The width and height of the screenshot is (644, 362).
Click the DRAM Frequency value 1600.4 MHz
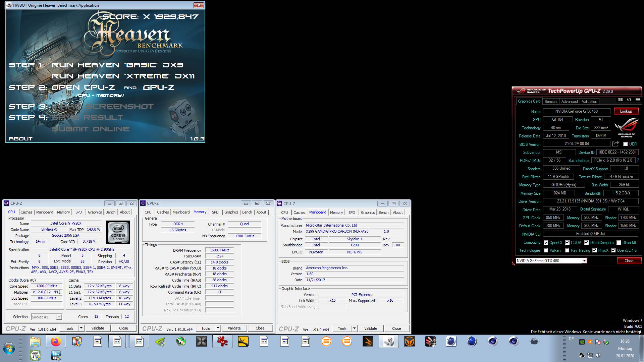tap(219, 250)
